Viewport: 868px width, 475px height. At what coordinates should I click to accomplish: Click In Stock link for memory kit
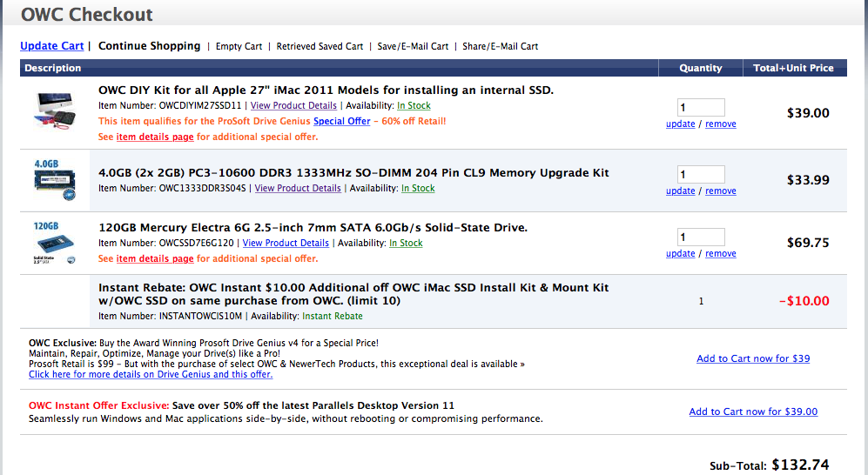[418, 188]
